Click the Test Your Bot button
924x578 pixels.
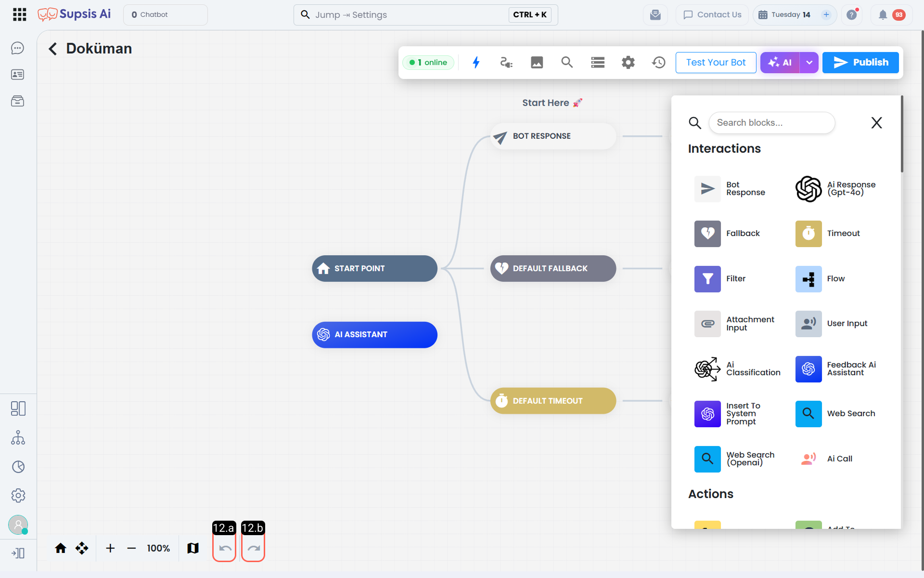[716, 63]
